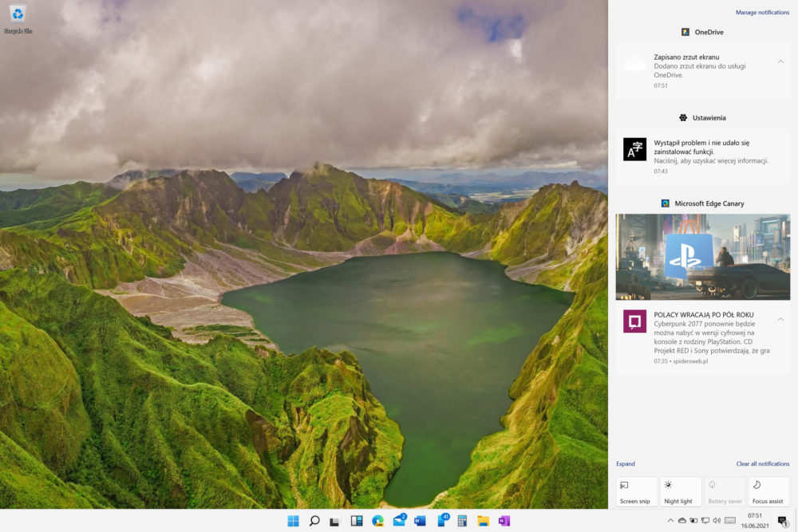Open the Windows Start menu

pos(293,520)
